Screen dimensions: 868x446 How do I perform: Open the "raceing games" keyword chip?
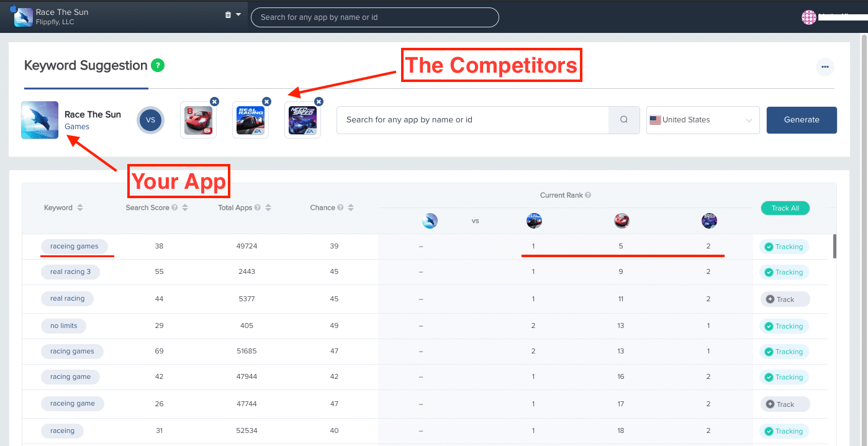pos(75,247)
